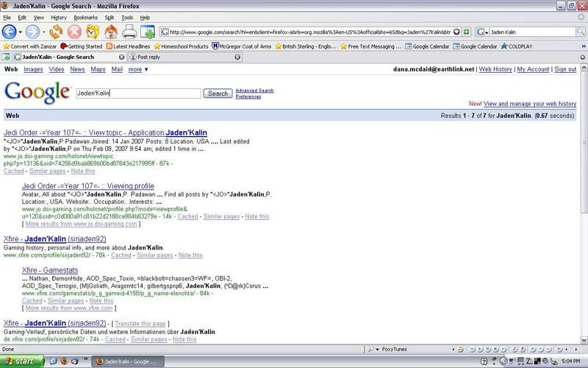
Task: Click the page vertical scrollbar down arrow
Action: 584,340
